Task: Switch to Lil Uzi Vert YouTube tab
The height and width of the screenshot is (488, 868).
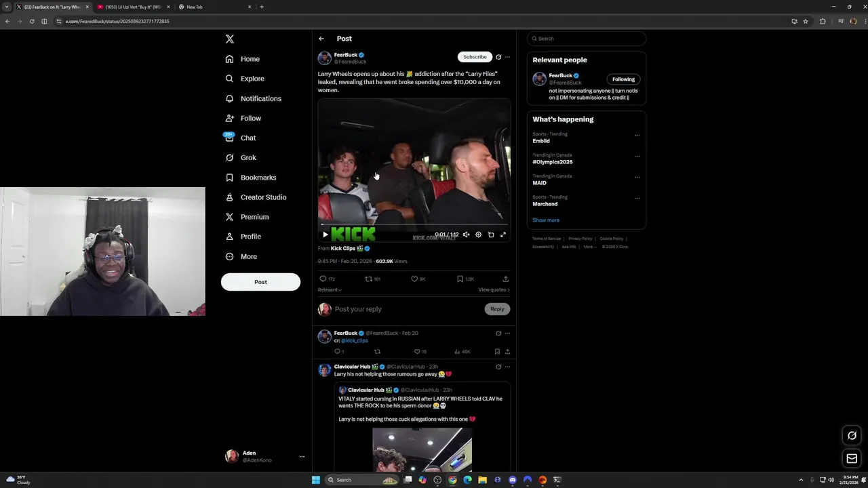Action: [133, 7]
